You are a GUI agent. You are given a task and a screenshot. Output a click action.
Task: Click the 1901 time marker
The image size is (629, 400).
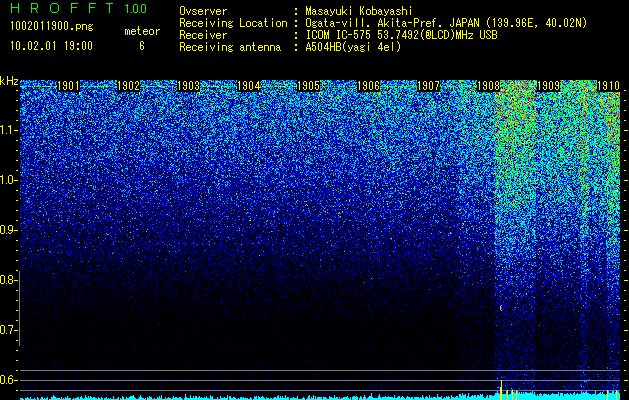68,86
